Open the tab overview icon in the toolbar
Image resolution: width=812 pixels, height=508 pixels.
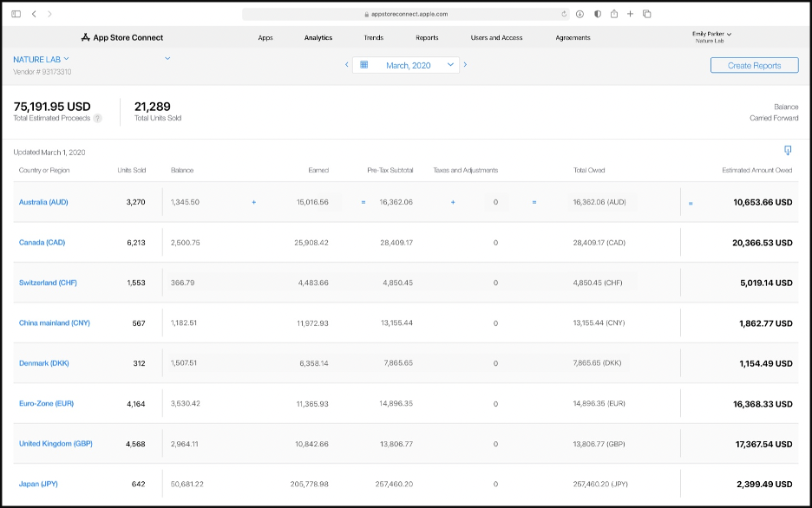[x=646, y=14]
